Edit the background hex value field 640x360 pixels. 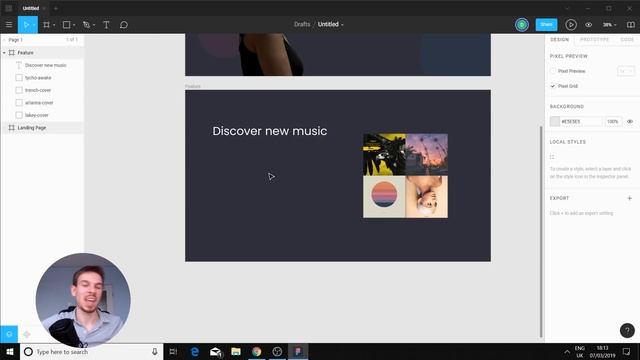[x=581, y=122]
